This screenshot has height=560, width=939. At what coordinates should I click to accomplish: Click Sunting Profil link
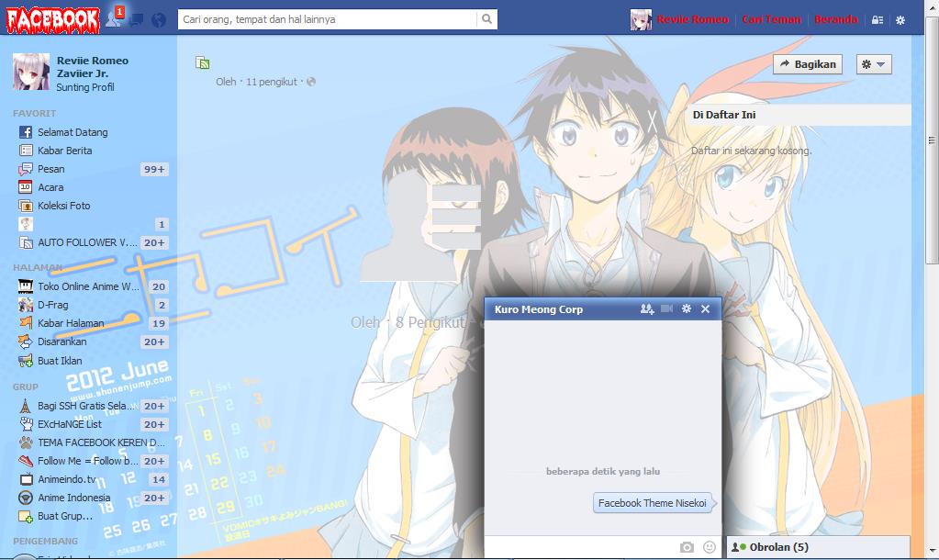tap(85, 87)
